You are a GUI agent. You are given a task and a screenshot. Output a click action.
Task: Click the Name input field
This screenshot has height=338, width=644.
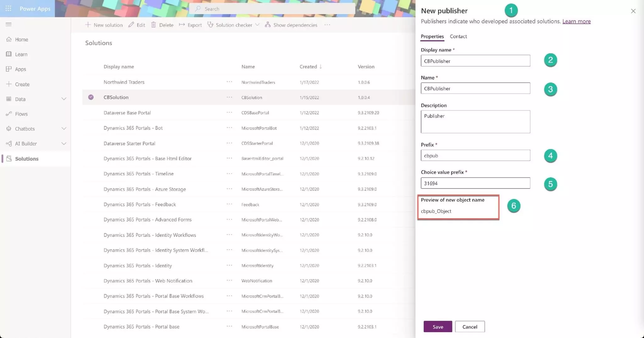pos(475,88)
